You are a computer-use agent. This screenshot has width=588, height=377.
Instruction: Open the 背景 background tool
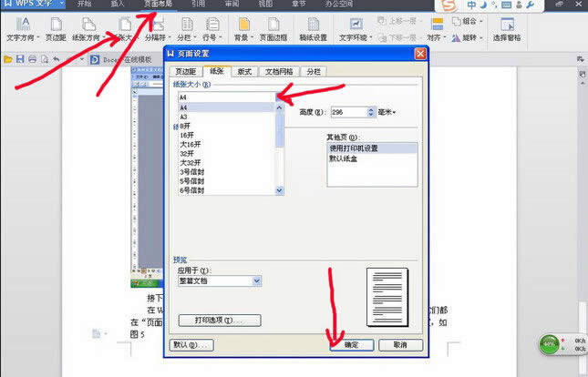(x=243, y=29)
